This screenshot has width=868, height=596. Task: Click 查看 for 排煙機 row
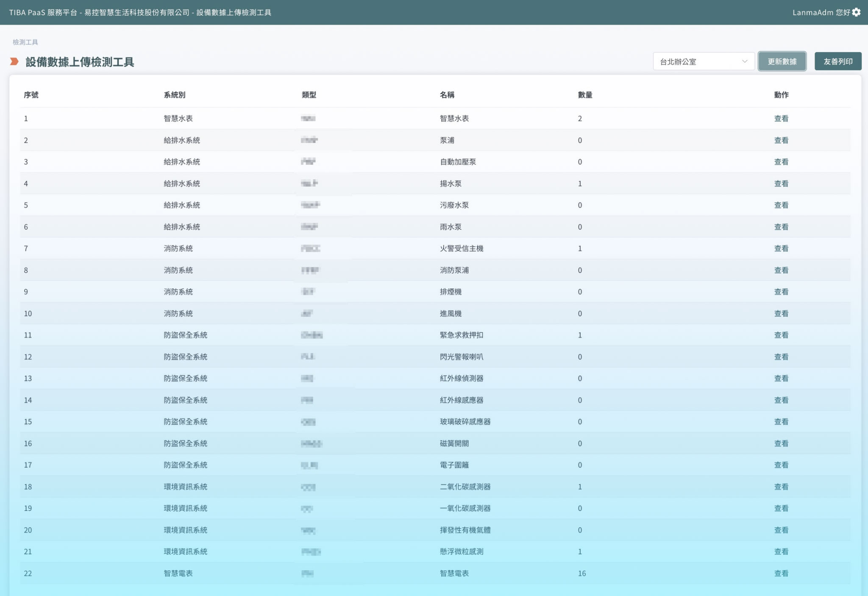click(781, 292)
